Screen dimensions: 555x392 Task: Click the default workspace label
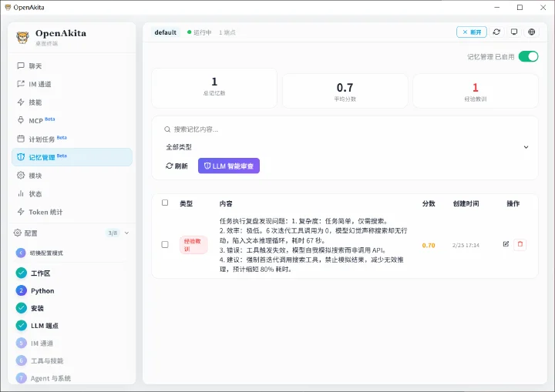click(165, 32)
